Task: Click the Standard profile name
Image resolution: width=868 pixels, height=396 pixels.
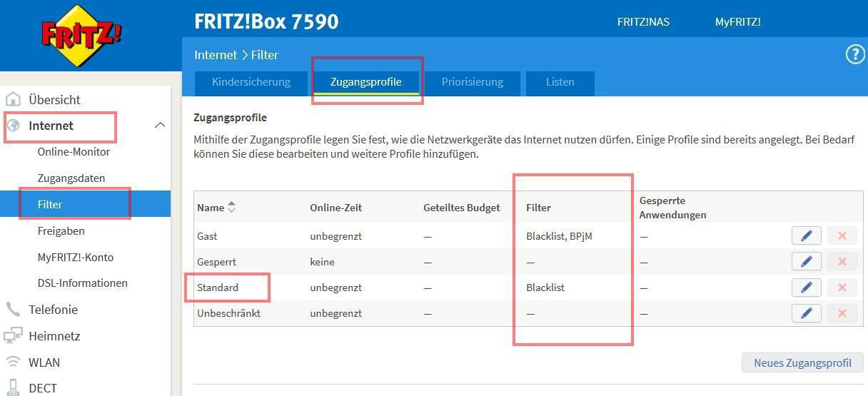Action: (x=218, y=288)
